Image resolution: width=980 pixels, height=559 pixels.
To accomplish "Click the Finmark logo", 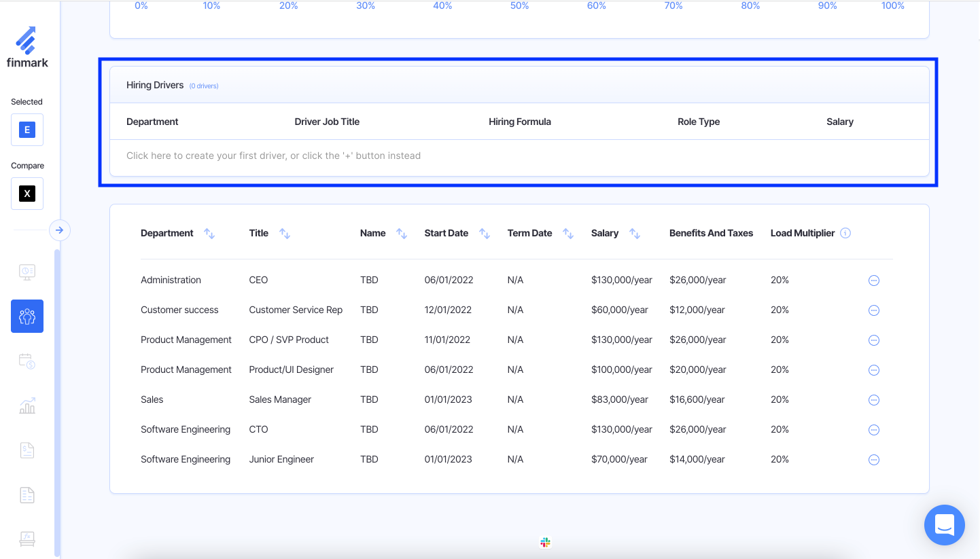I will tap(27, 48).
